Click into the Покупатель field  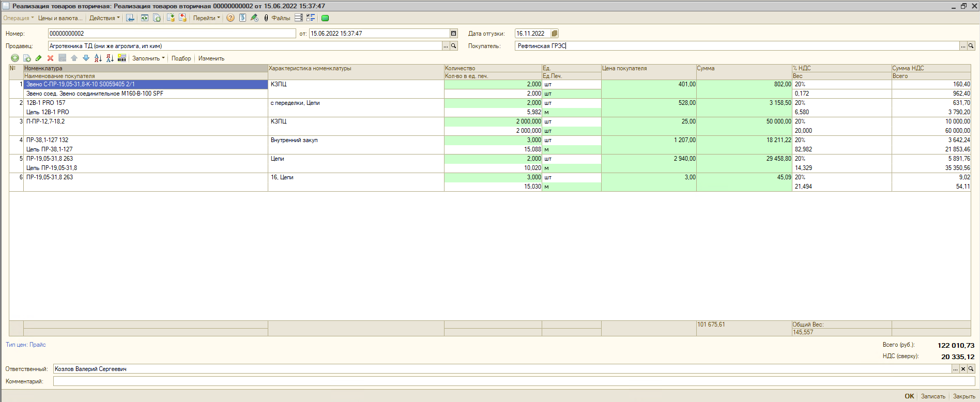(x=737, y=46)
